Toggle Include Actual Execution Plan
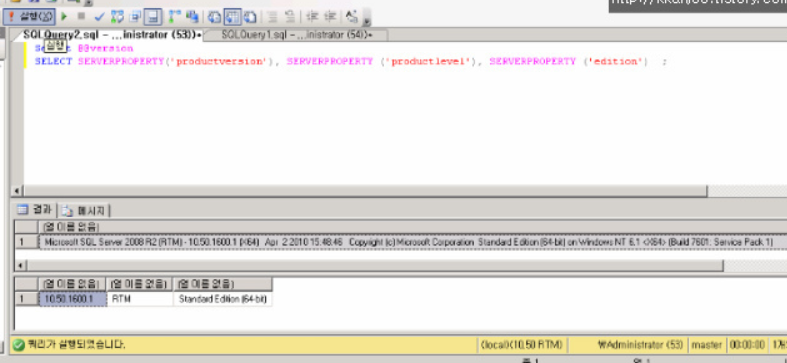 pos(175,17)
